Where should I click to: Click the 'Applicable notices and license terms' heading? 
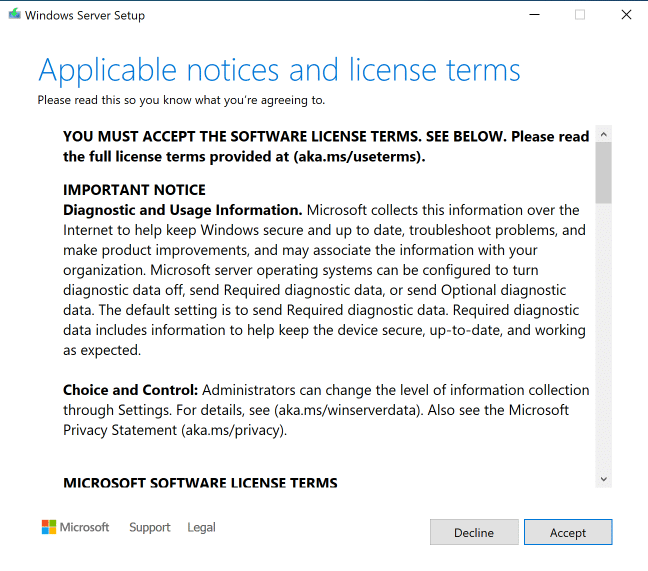(279, 71)
